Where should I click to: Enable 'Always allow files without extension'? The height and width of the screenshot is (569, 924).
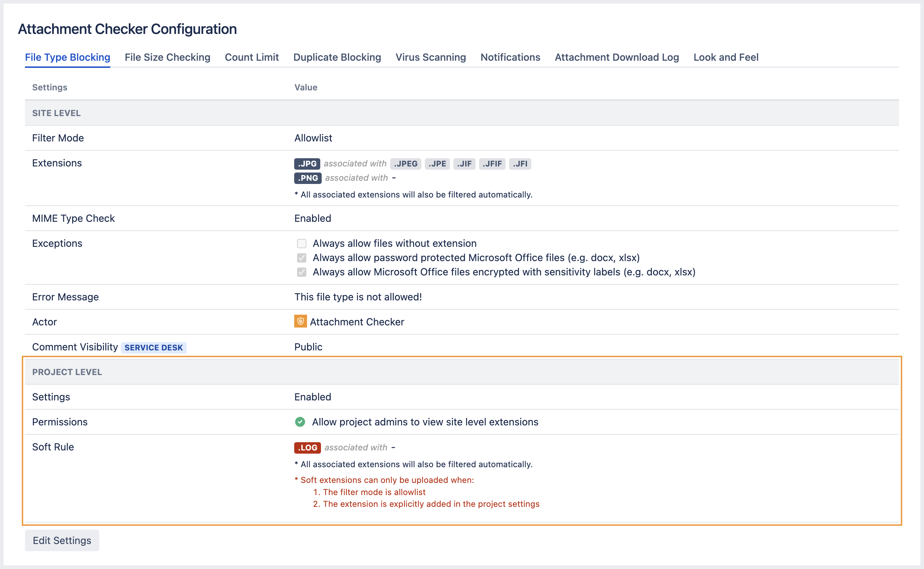coord(302,244)
